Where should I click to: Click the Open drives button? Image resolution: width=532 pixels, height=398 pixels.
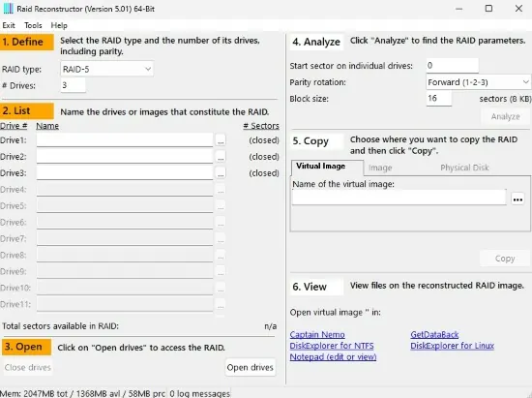[251, 367]
